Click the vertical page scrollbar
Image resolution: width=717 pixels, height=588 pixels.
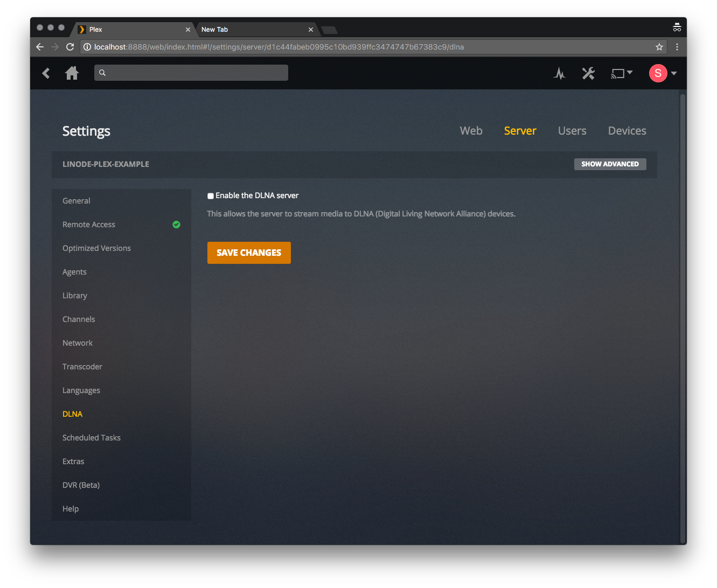(x=683, y=318)
